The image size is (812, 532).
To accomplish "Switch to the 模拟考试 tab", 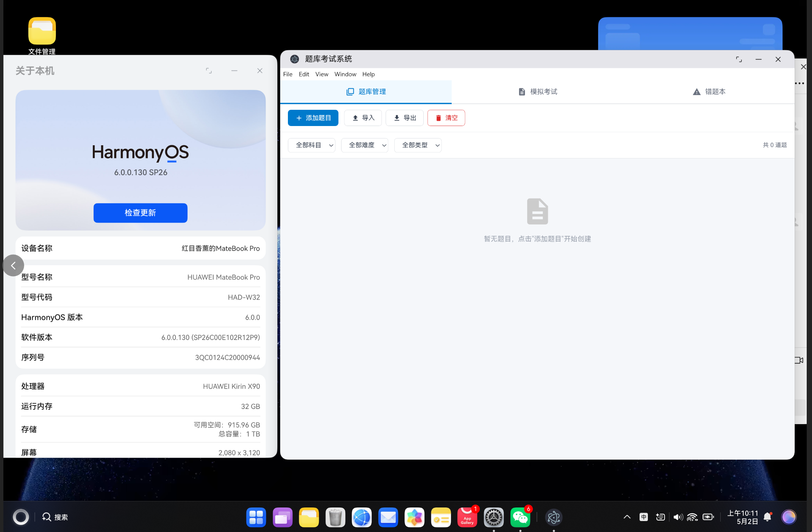I will [538, 92].
